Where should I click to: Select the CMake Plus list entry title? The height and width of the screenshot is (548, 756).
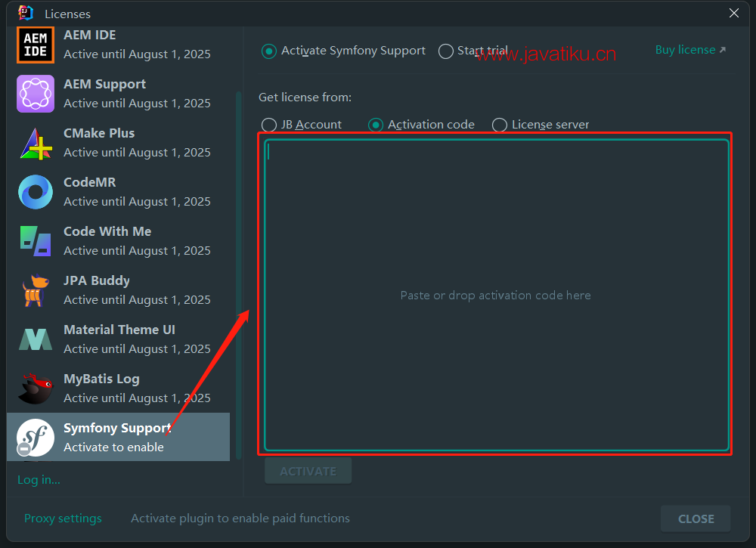[99, 134]
